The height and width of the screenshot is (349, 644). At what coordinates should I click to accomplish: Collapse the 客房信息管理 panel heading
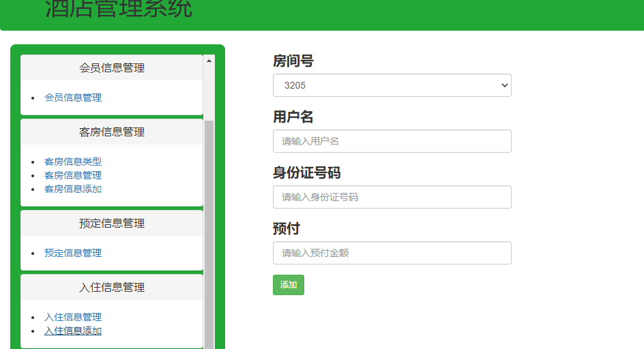[x=112, y=132]
